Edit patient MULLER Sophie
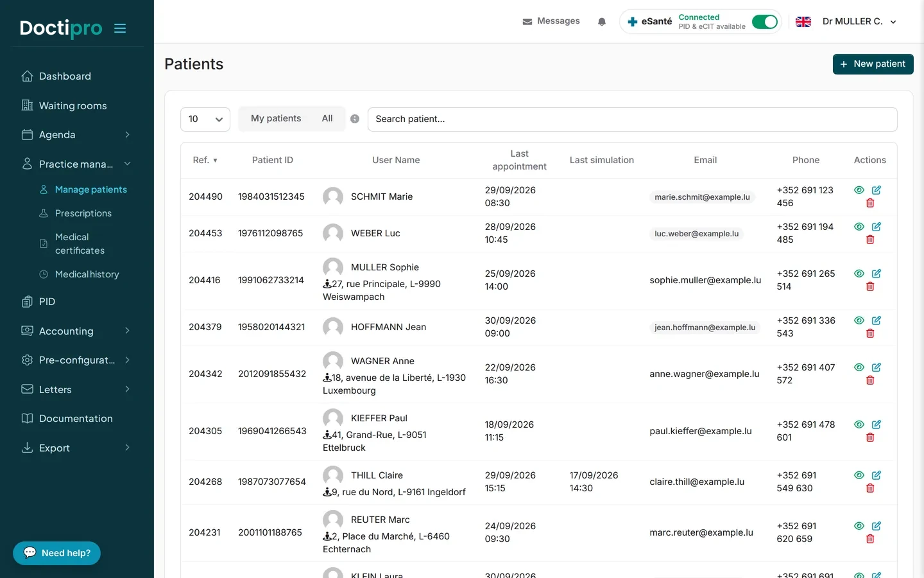The width and height of the screenshot is (924, 578). 877,274
